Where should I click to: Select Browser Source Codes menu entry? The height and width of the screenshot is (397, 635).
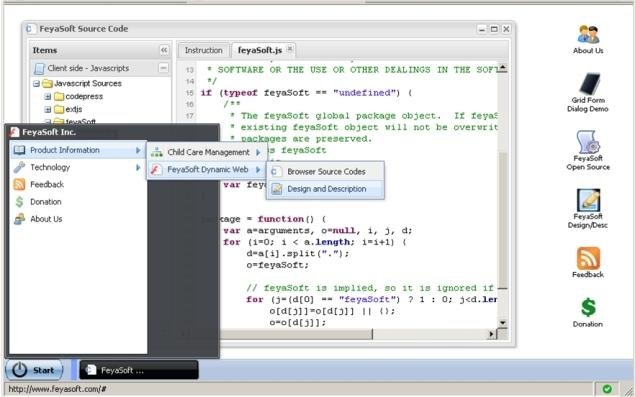tap(326, 172)
